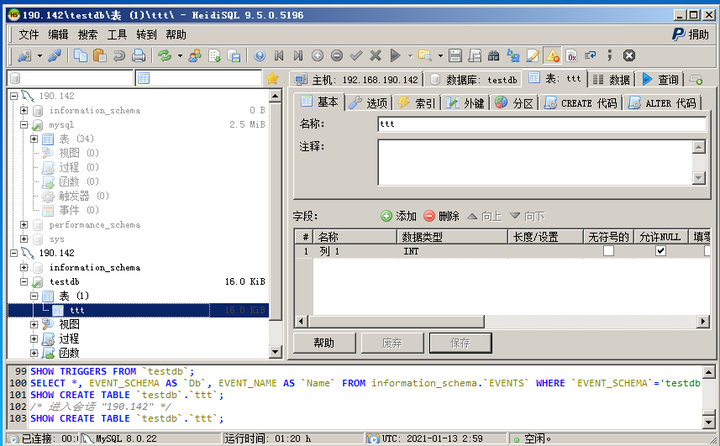Click the INT data type cell

point(452,251)
